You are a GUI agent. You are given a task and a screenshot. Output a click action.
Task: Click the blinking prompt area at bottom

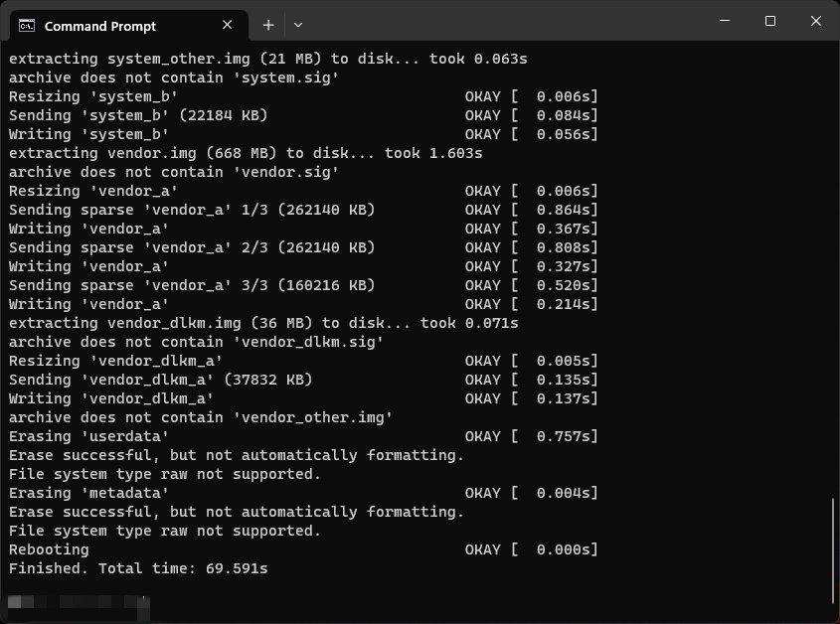point(79,602)
